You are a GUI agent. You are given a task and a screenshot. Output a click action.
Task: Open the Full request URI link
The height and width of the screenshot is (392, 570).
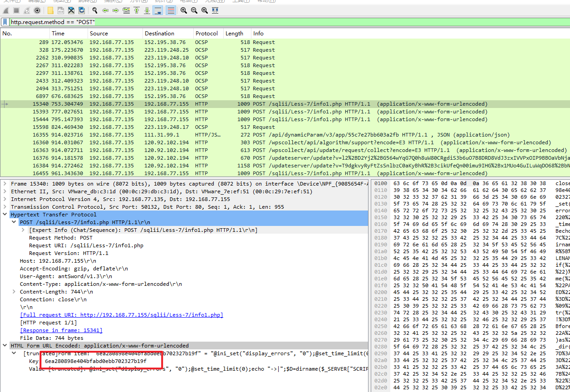[x=122, y=315]
